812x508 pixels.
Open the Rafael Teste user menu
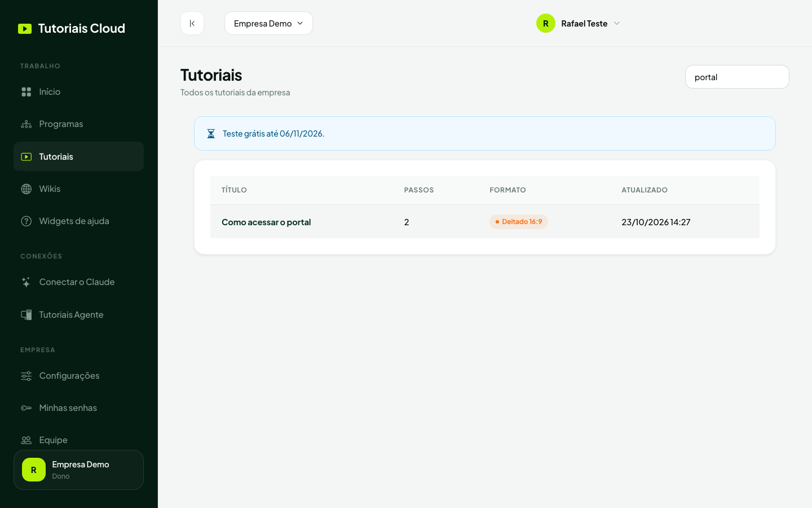click(x=578, y=23)
